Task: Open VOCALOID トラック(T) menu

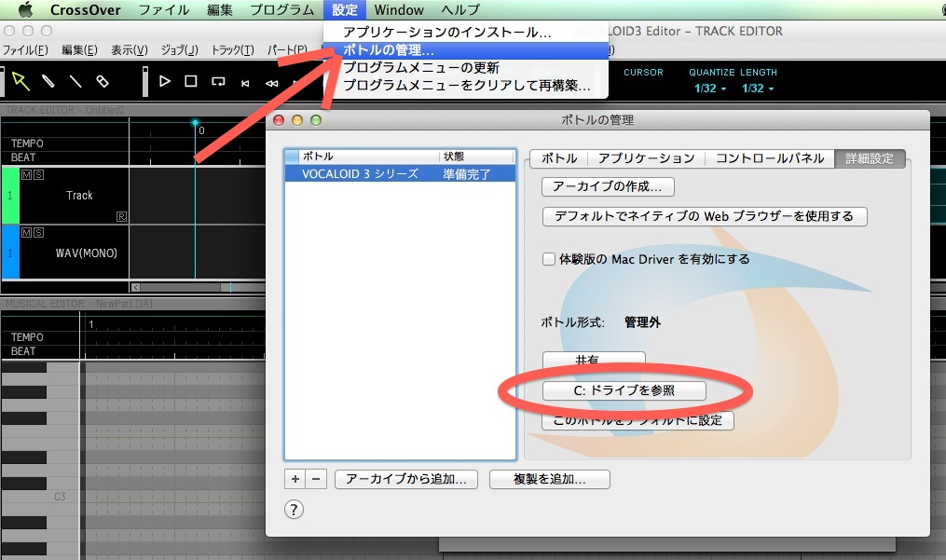Action: 232,50
